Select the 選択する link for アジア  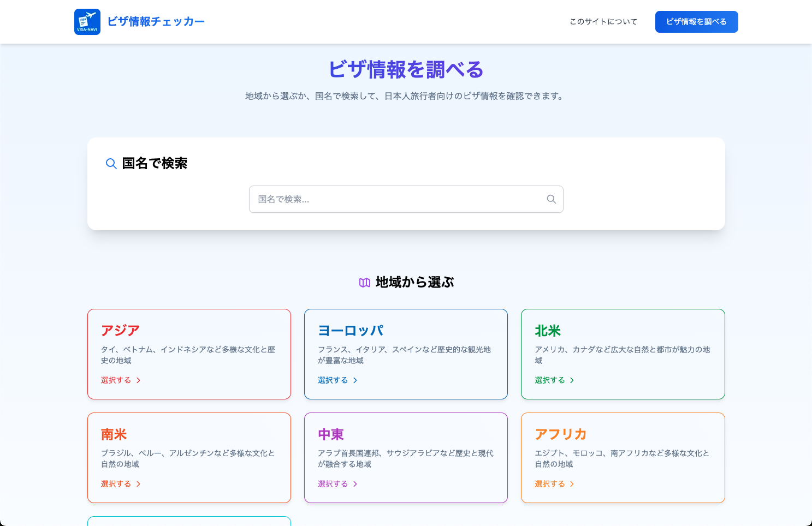tap(116, 380)
